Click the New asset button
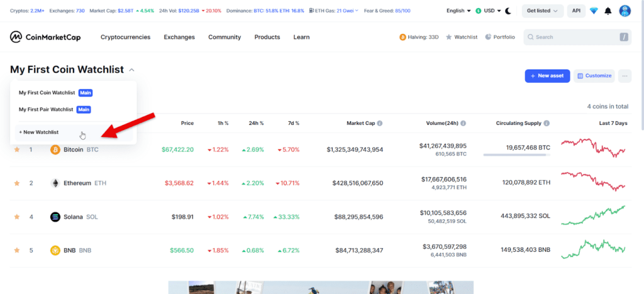The height and width of the screenshot is (294, 644). click(547, 76)
